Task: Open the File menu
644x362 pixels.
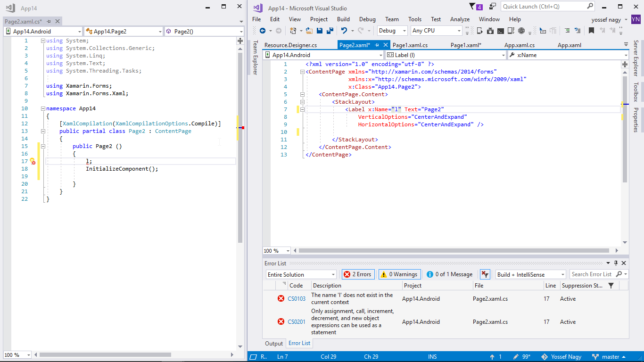Action: coord(256,19)
